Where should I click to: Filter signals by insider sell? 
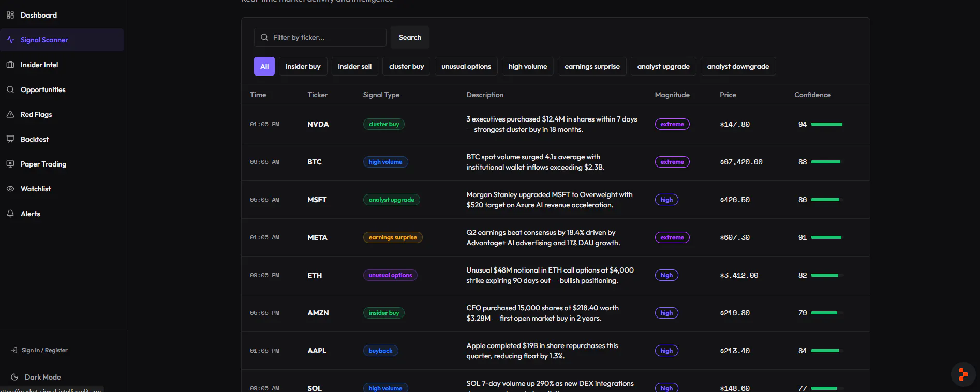[355, 66]
